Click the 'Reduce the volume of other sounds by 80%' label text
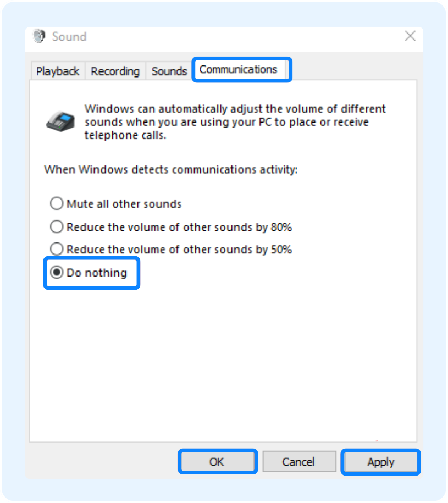Viewport: 448px width, 503px height. click(x=179, y=226)
